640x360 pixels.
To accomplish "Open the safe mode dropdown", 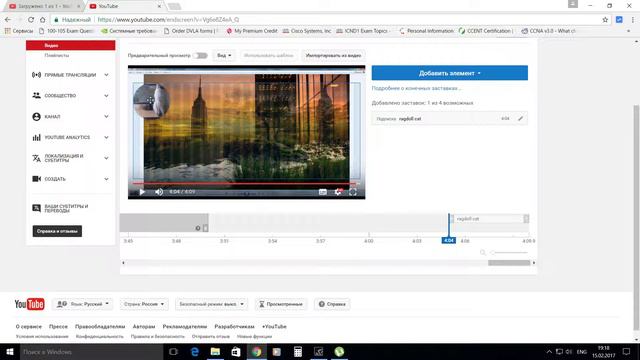I will click(x=211, y=304).
